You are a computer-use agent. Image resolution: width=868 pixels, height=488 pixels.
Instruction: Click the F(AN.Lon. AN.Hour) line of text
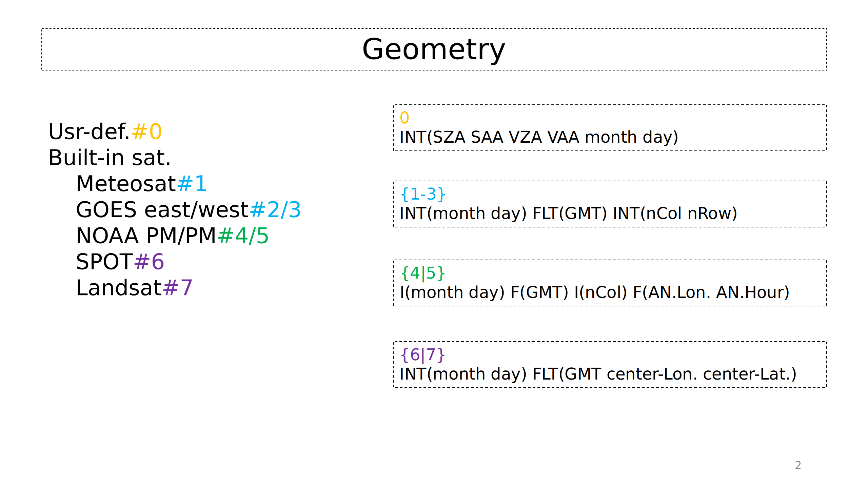pos(711,292)
